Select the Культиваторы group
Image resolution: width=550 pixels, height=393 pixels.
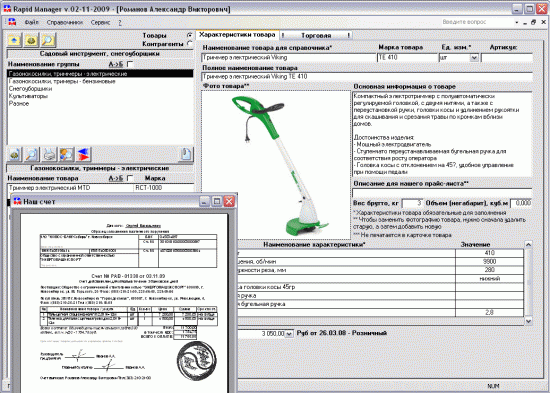click(x=100, y=96)
